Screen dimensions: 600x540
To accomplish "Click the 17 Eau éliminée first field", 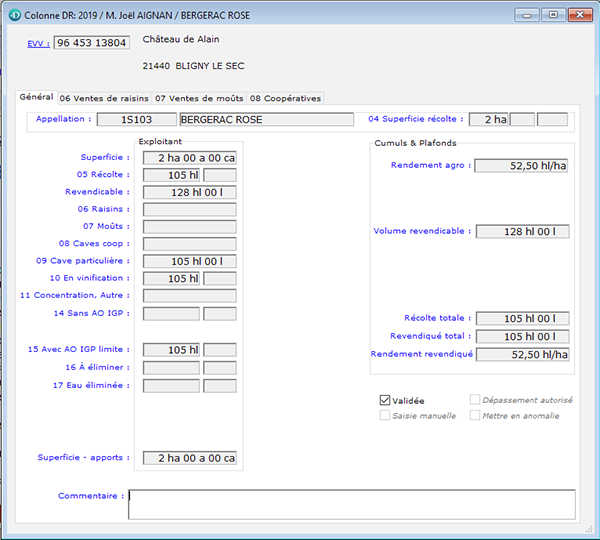I will [x=171, y=386].
